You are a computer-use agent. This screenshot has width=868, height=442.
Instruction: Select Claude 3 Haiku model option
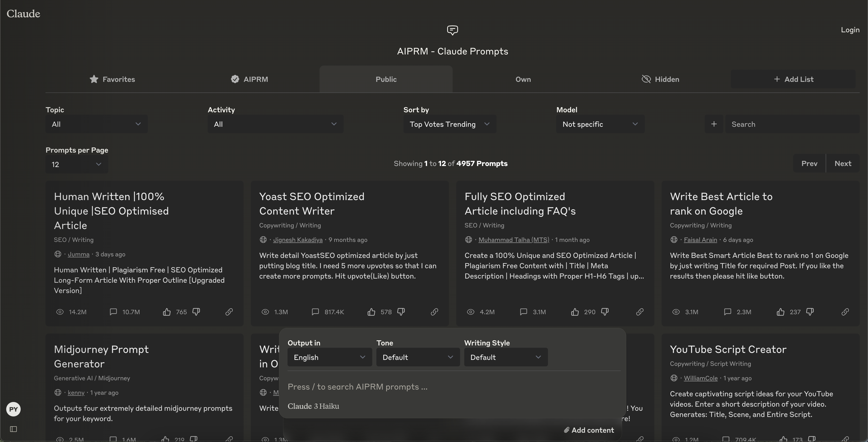(313, 405)
